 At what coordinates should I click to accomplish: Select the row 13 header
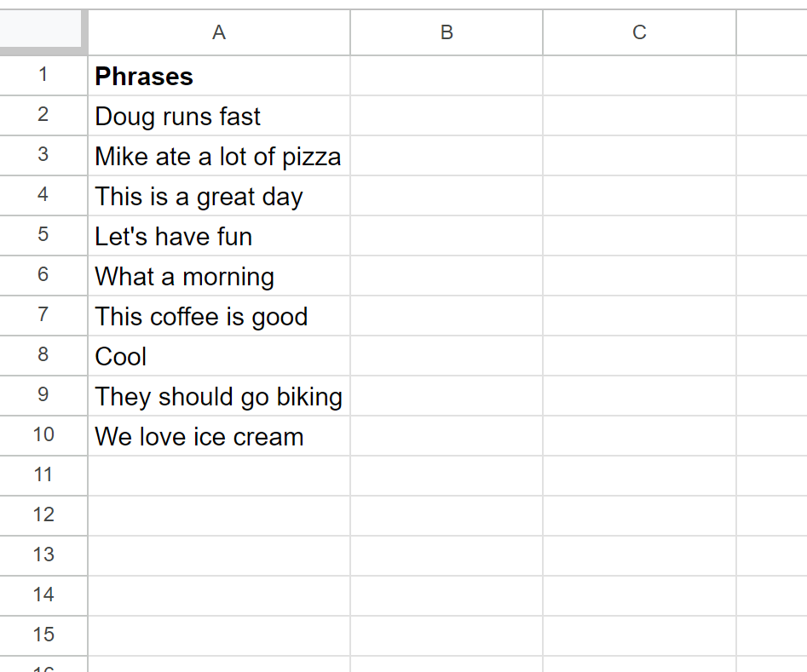(43, 555)
